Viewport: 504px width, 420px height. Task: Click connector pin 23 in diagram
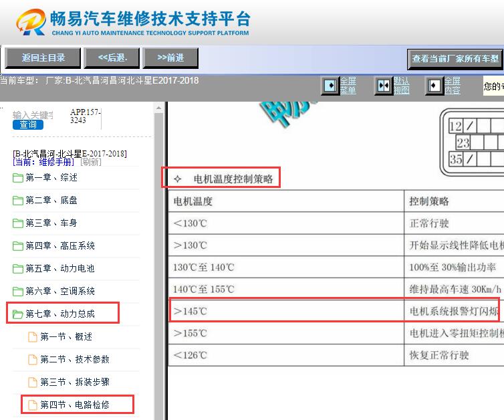[463, 142]
